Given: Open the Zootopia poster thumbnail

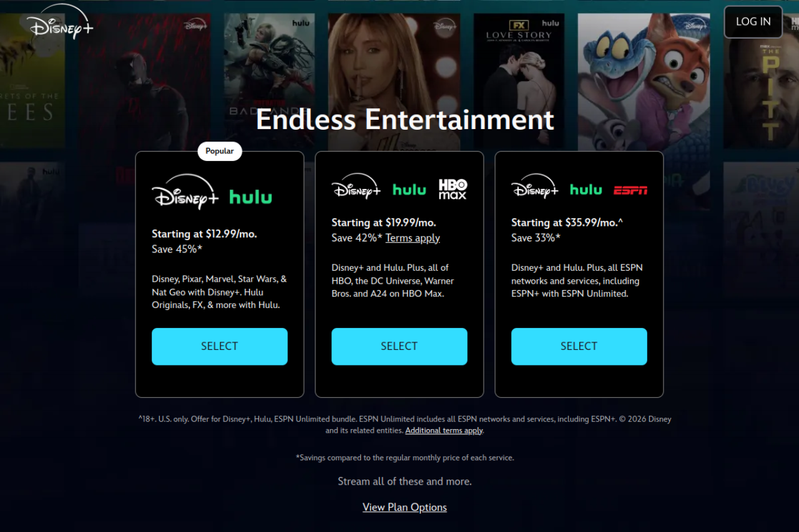Looking at the screenshot, I should point(644,81).
